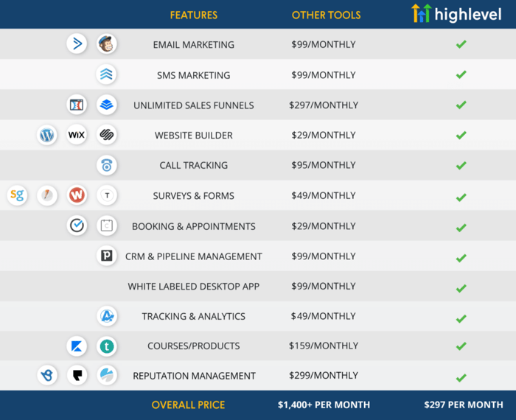Click the SurveyGizmo 'sg' icon

[x=17, y=195]
